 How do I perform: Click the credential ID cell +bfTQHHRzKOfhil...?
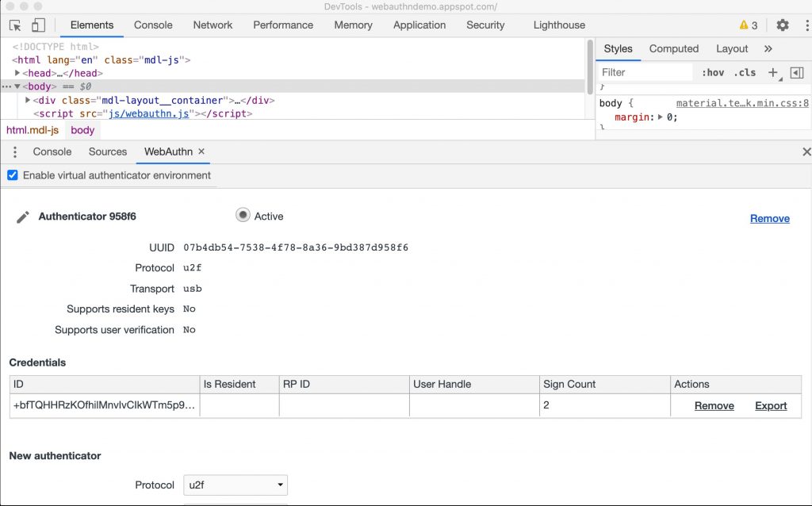(x=104, y=405)
